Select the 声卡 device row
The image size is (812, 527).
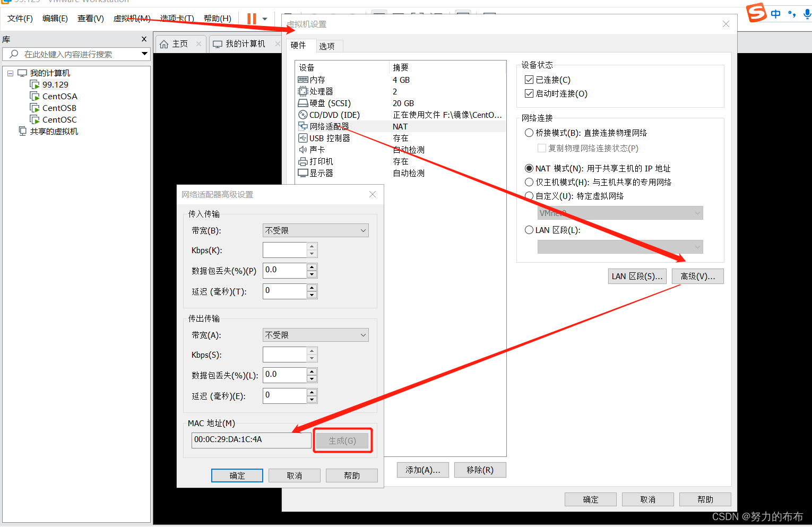400,150
